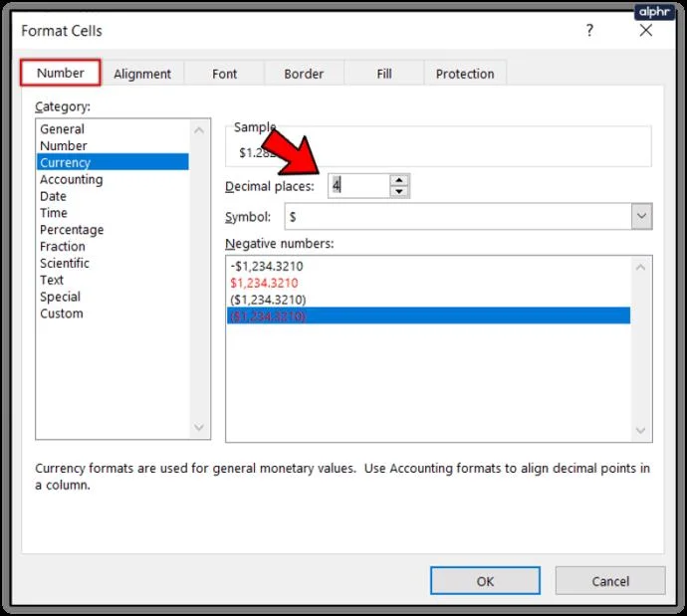Click the Cancel button
Image resolution: width=687 pixels, height=616 pixels.
610,580
